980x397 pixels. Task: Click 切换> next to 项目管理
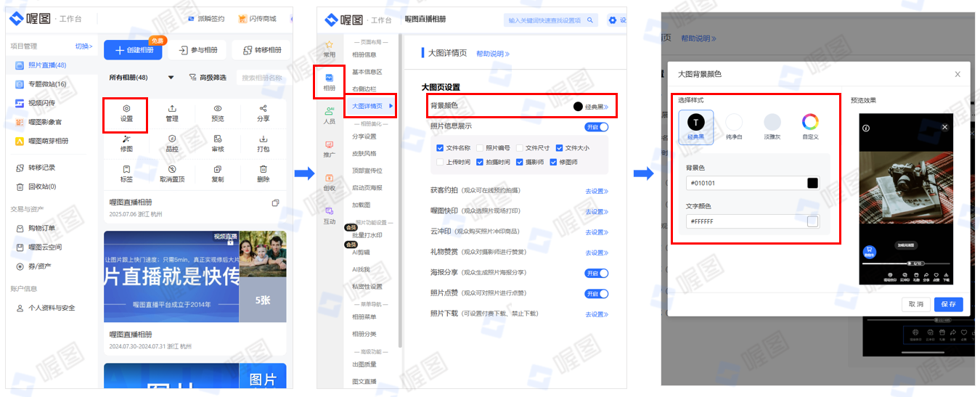pyautogui.click(x=84, y=46)
